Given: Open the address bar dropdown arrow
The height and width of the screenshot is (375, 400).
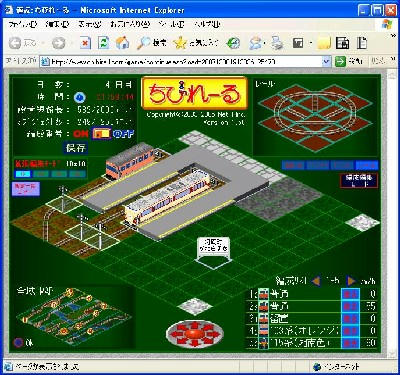Looking at the screenshot, I should coord(326,61).
